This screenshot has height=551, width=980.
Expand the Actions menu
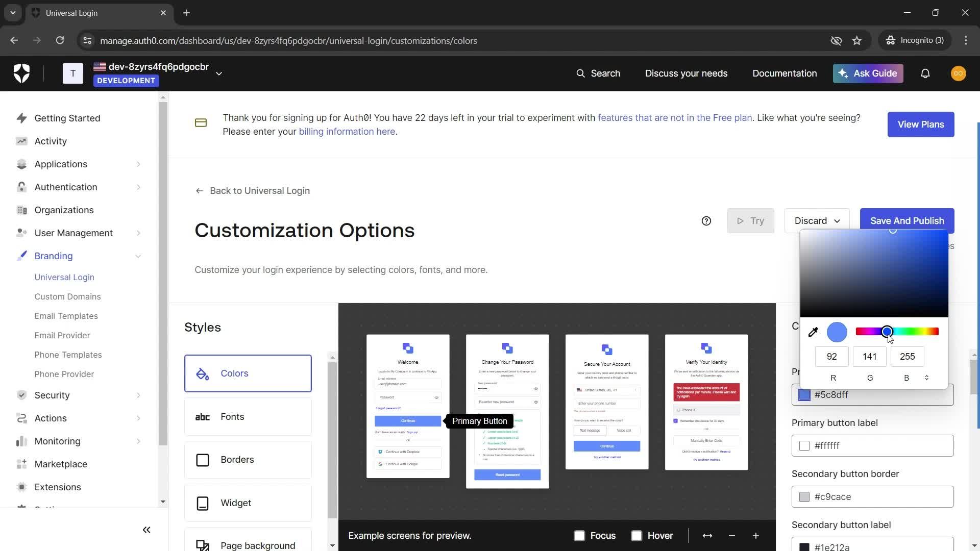138,418
